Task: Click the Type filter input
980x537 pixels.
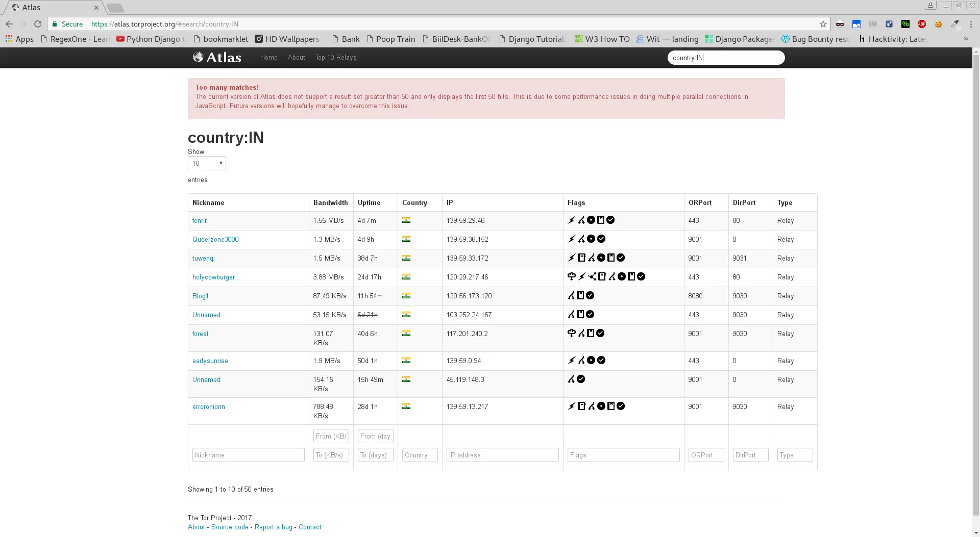Action: (795, 455)
